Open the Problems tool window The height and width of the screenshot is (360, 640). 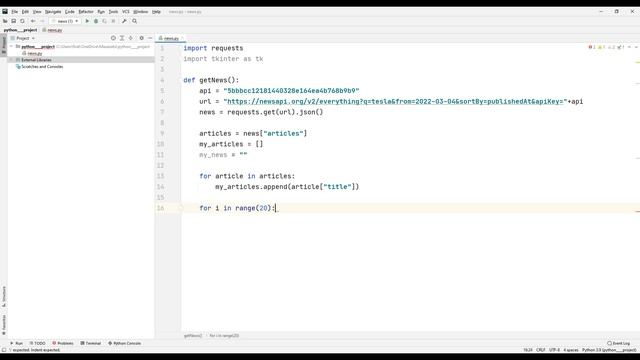tap(63, 344)
